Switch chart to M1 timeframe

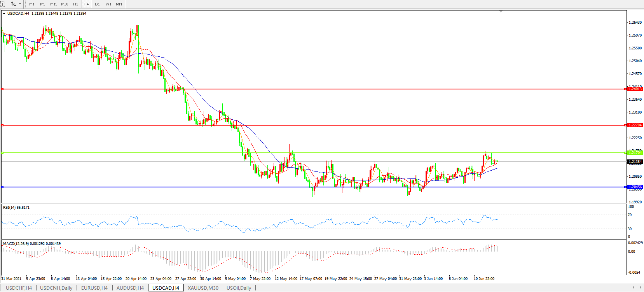pos(32,4)
